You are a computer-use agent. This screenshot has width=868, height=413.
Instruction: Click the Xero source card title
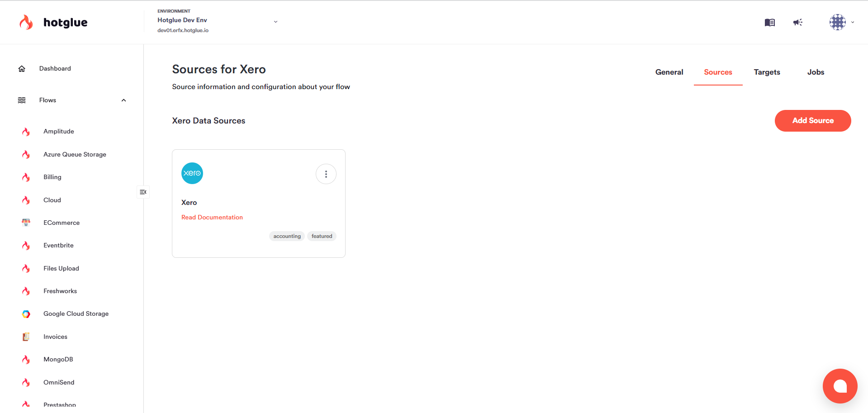[x=189, y=203]
